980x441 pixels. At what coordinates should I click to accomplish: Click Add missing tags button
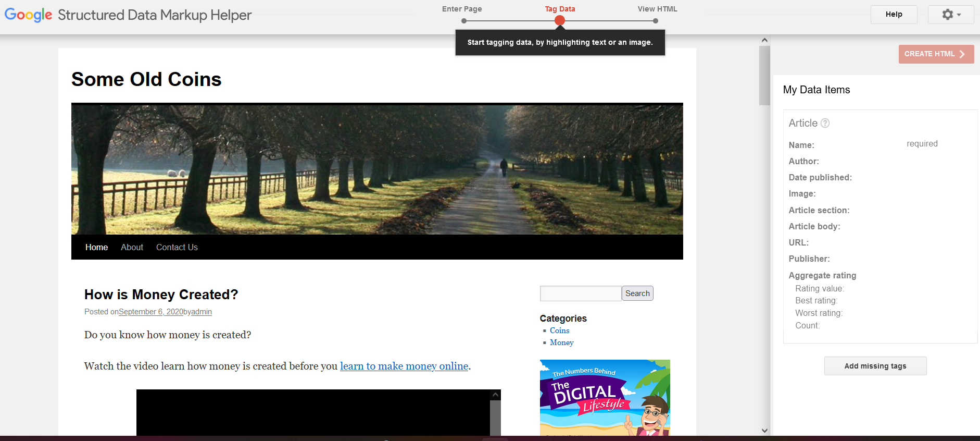(875, 366)
